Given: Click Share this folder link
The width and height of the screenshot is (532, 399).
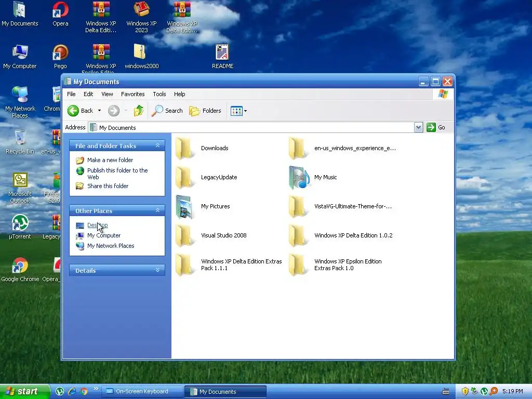Looking at the screenshot, I should click(x=108, y=186).
